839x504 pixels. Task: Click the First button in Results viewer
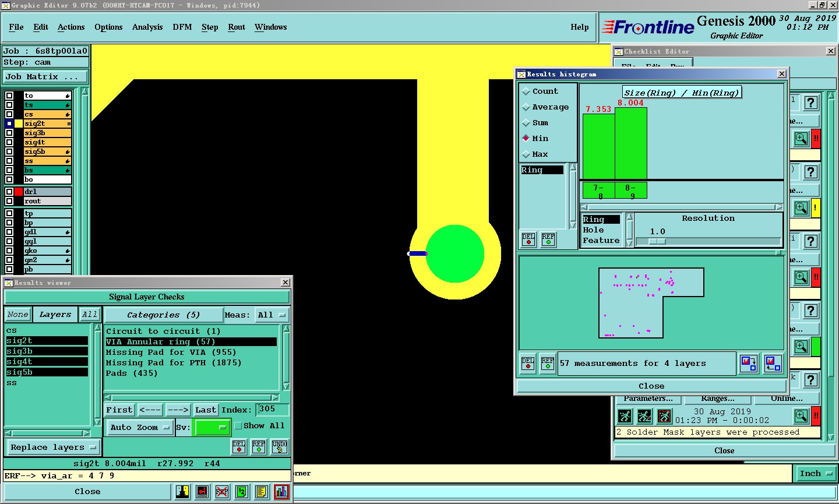pyautogui.click(x=119, y=410)
